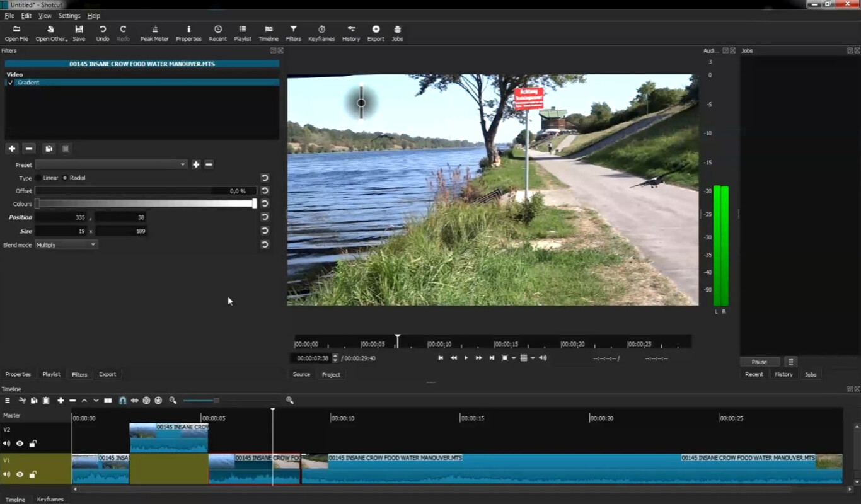
Task: Toggle timeline snapping magnet icon
Action: click(122, 401)
